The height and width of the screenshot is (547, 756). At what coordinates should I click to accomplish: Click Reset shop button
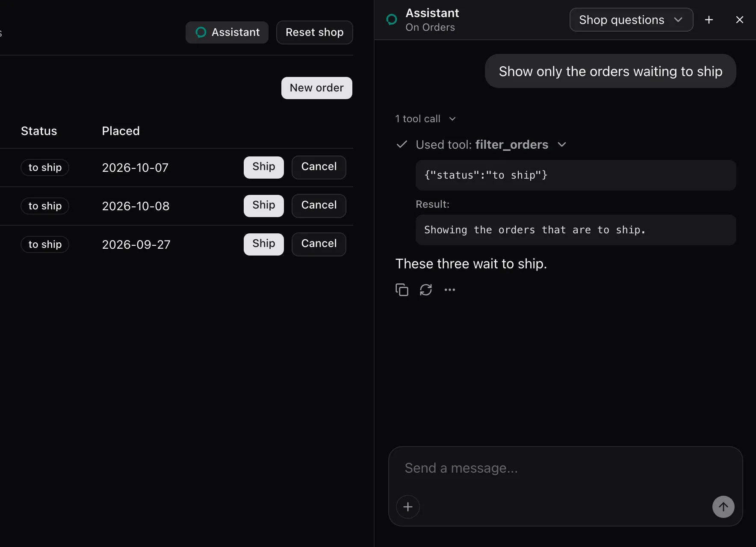click(315, 32)
